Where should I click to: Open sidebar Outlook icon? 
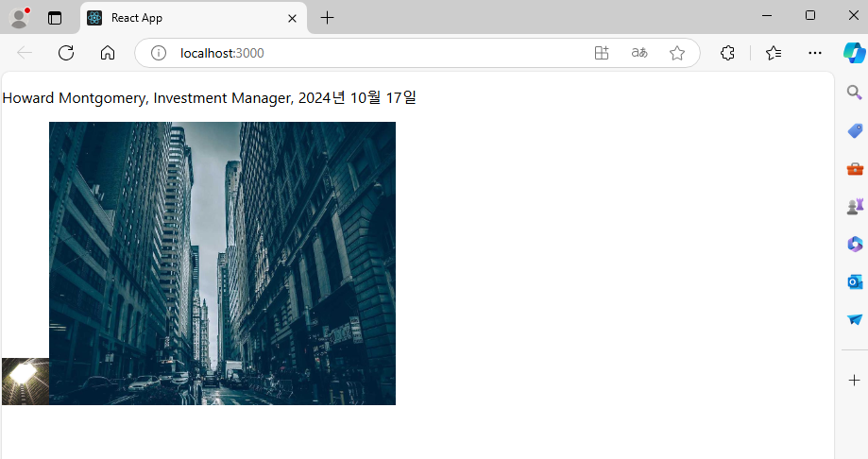tap(855, 281)
